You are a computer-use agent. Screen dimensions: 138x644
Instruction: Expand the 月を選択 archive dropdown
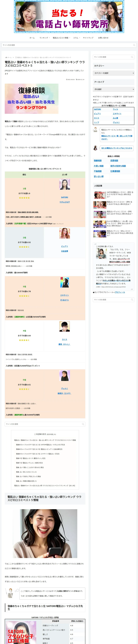[x=113, y=90]
